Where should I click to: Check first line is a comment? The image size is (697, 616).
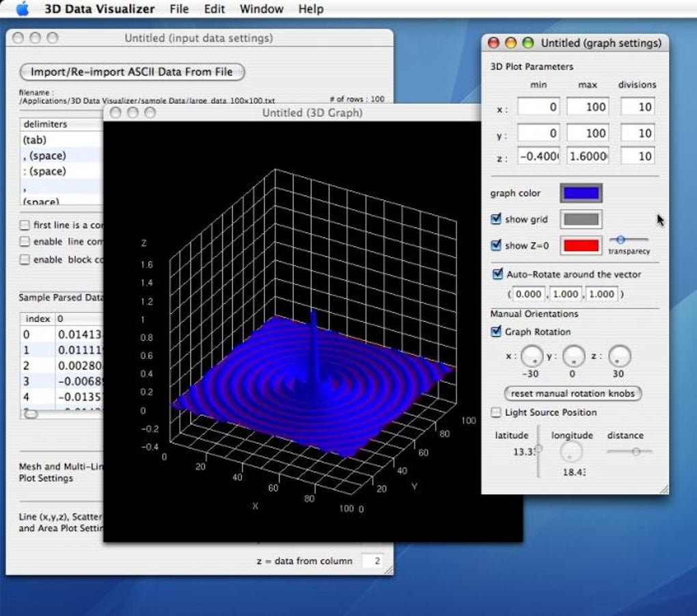(x=25, y=225)
